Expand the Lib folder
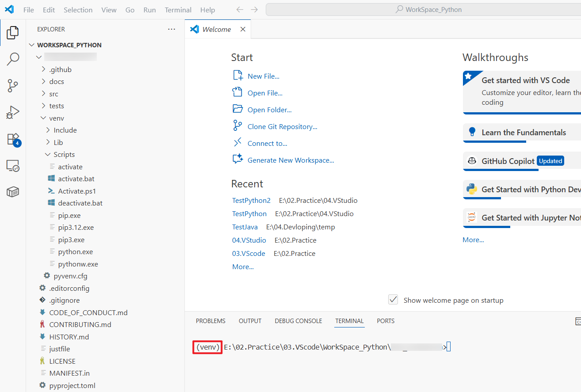 [x=48, y=142]
